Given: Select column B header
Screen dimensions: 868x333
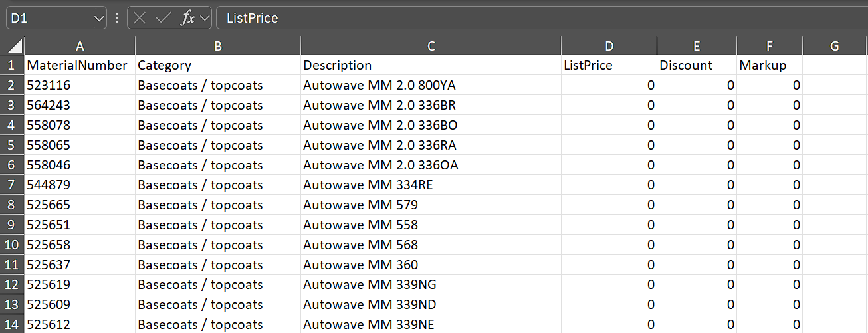Looking at the screenshot, I should tap(218, 46).
